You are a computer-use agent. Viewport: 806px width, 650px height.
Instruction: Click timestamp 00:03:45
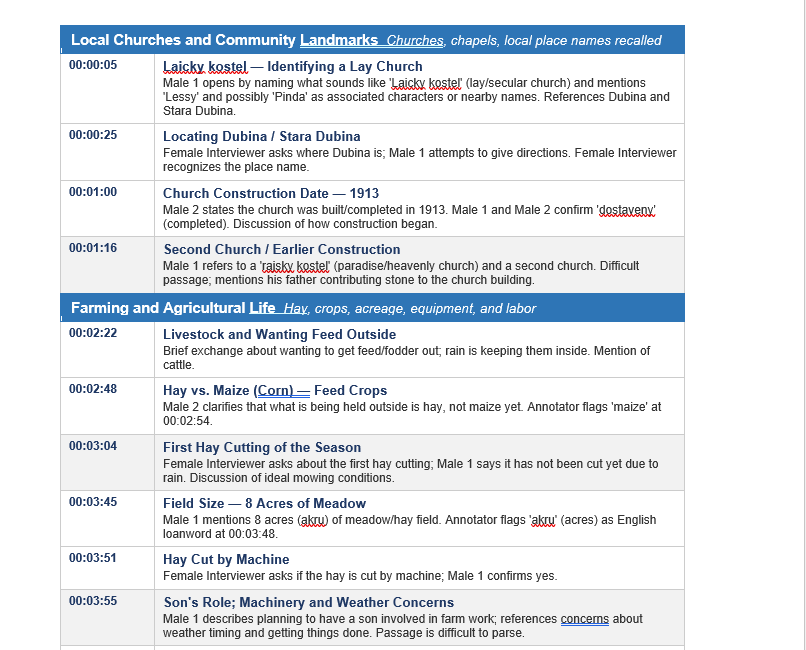pyautogui.click(x=93, y=502)
